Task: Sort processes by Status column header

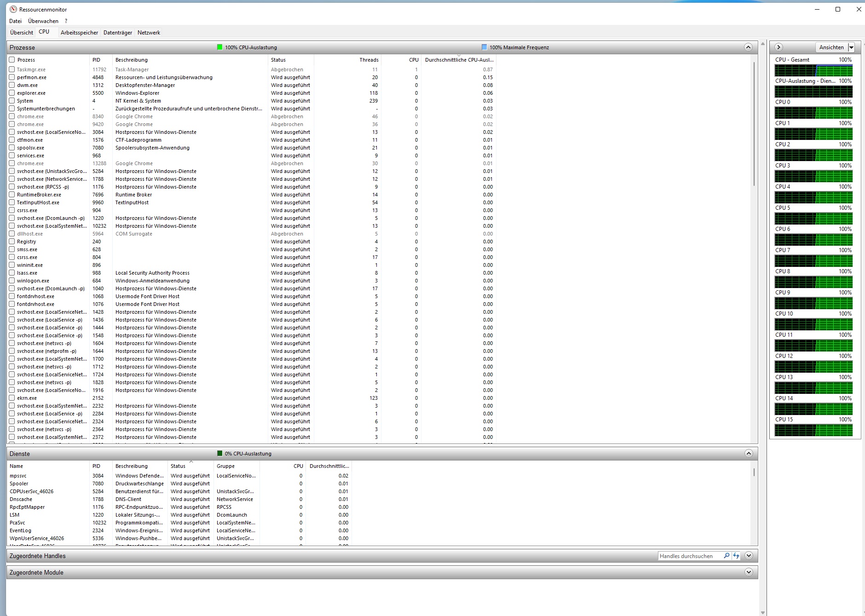Action: 291,60
